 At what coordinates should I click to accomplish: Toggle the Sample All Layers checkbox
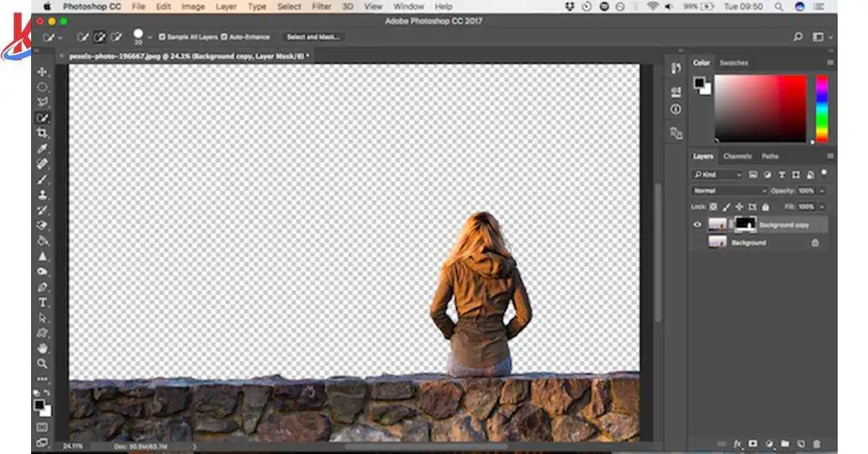(x=162, y=37)
